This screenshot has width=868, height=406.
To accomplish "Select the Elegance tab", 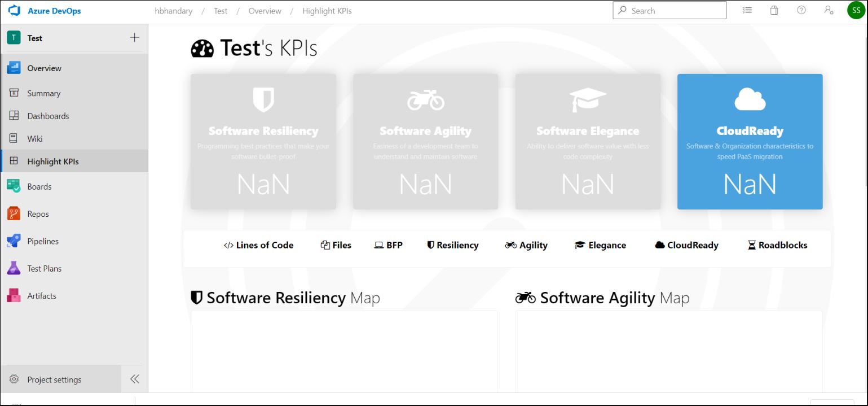I will click(x=601, y=245).
